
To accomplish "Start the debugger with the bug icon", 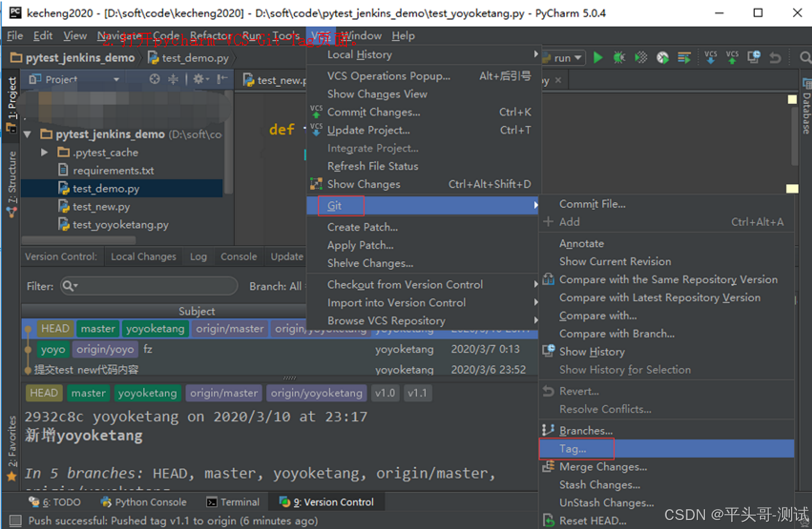I will coord(620,57).
